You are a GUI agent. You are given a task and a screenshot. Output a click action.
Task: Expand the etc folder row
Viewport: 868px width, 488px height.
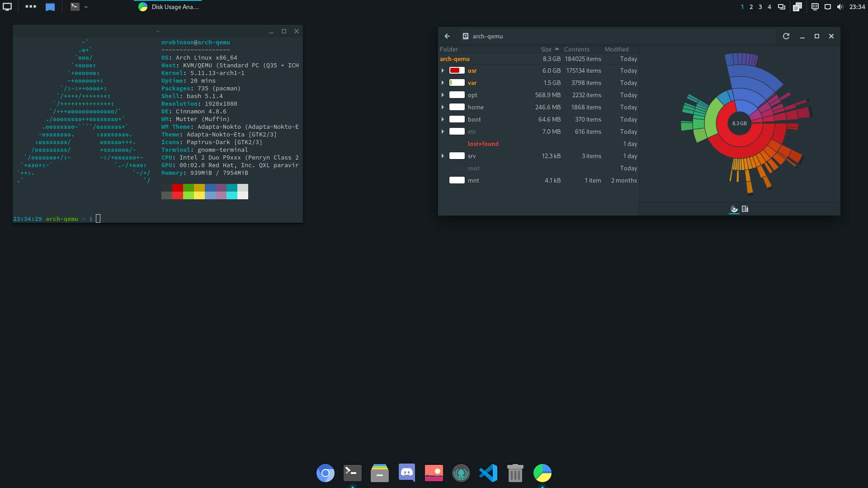443,131
